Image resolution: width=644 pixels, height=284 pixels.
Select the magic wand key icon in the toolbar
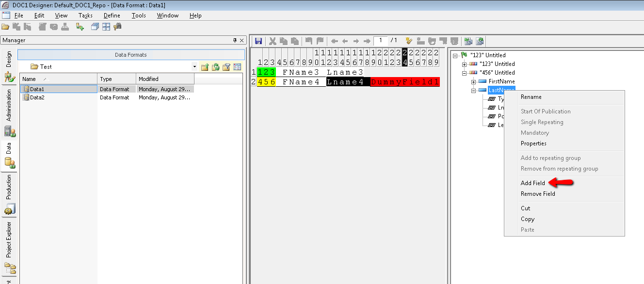coord(409,41)
